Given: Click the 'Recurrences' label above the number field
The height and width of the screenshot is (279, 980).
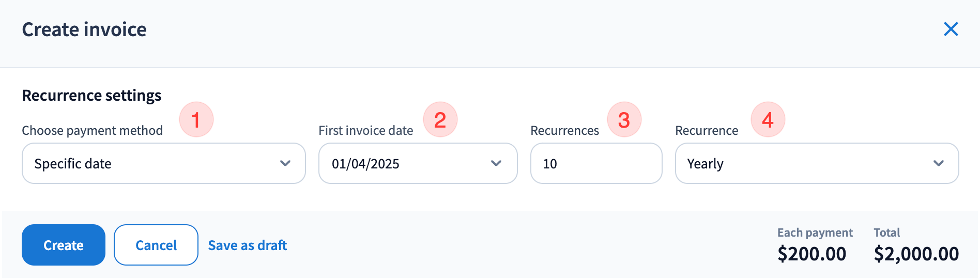Looking at the screenshot, I should 564,131.
